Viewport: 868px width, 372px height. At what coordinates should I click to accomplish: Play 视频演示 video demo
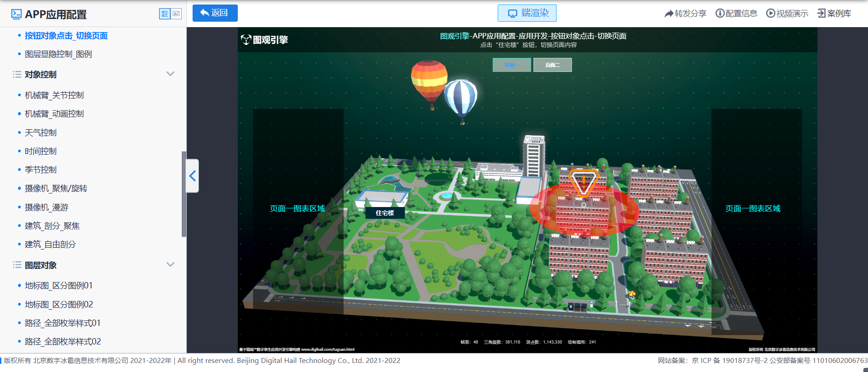(x=787, y=14)
